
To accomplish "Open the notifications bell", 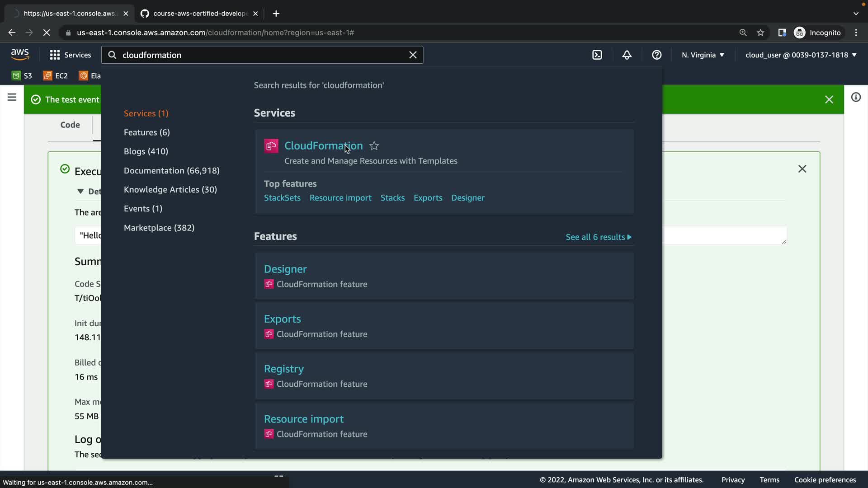I will pyautogui.click(x=627, y=55).
